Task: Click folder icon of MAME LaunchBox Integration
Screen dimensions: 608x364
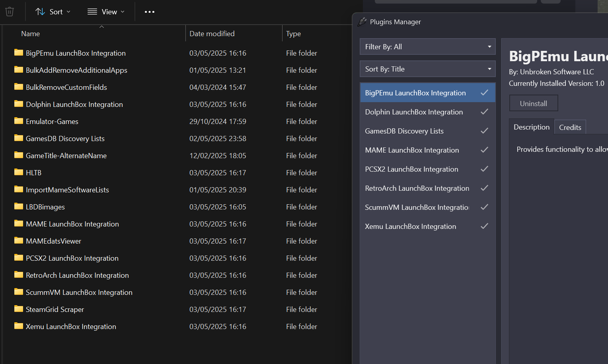Action: tap(19, 223)
